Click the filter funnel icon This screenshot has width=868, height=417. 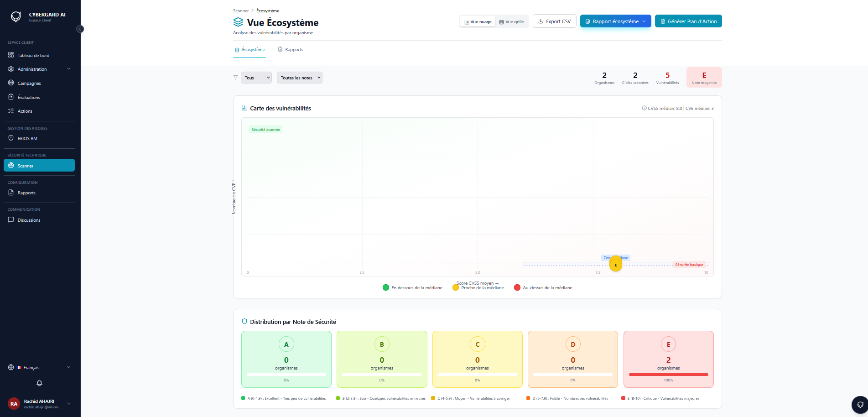click(235, 78)
